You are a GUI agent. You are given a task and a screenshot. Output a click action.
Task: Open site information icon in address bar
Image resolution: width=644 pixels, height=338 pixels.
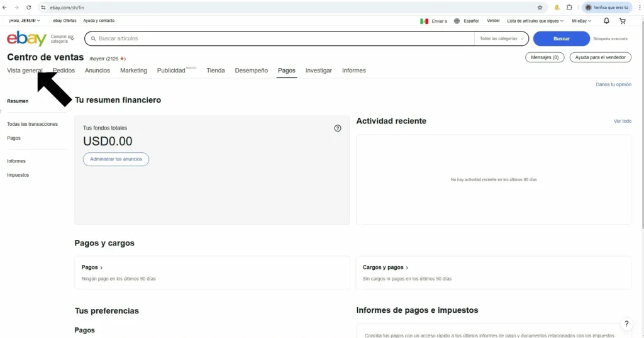click(43, 8)
